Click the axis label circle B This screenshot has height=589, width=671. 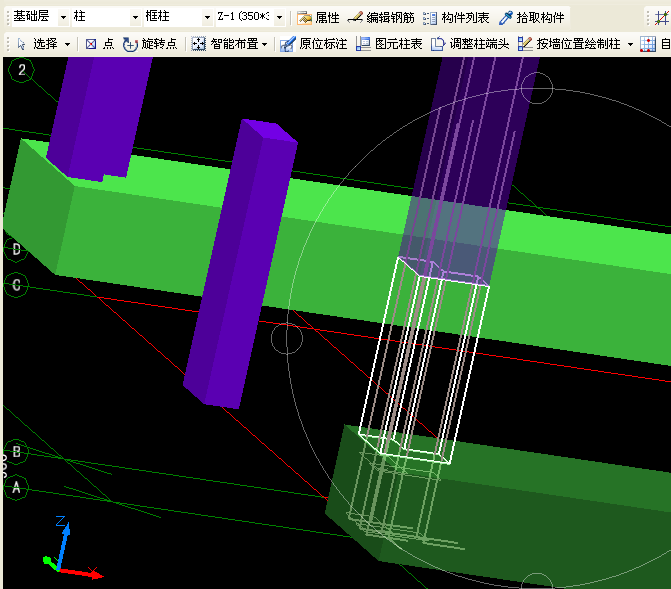(x=16, y=452)
